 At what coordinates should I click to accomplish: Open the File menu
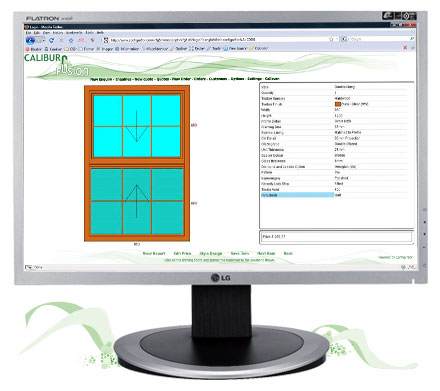coord(28,33)
